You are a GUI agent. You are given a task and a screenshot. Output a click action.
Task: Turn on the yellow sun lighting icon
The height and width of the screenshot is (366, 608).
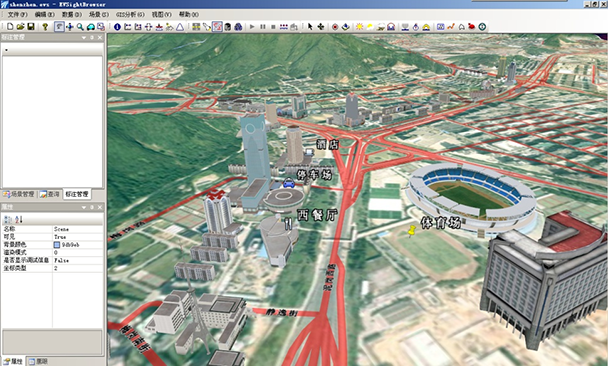(x=359, y=26)
